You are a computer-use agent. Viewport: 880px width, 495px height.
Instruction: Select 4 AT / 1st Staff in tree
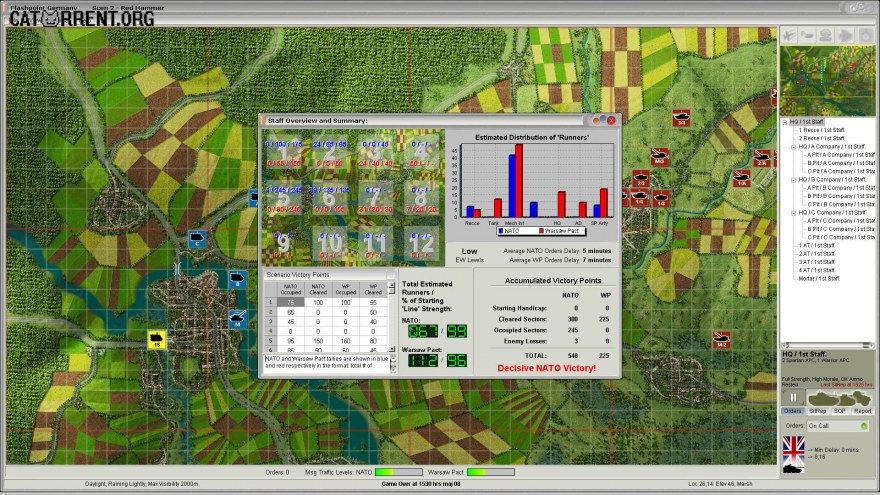click(x=817, y=271)
